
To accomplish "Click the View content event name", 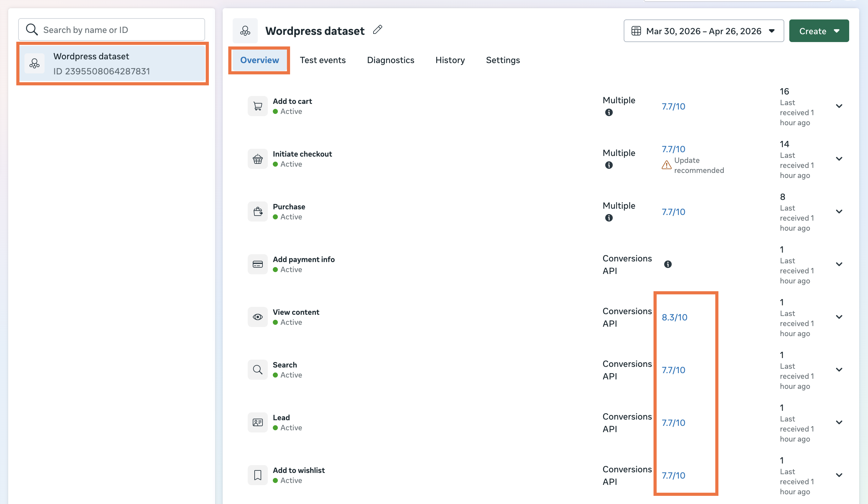I will tap(296, 312).
